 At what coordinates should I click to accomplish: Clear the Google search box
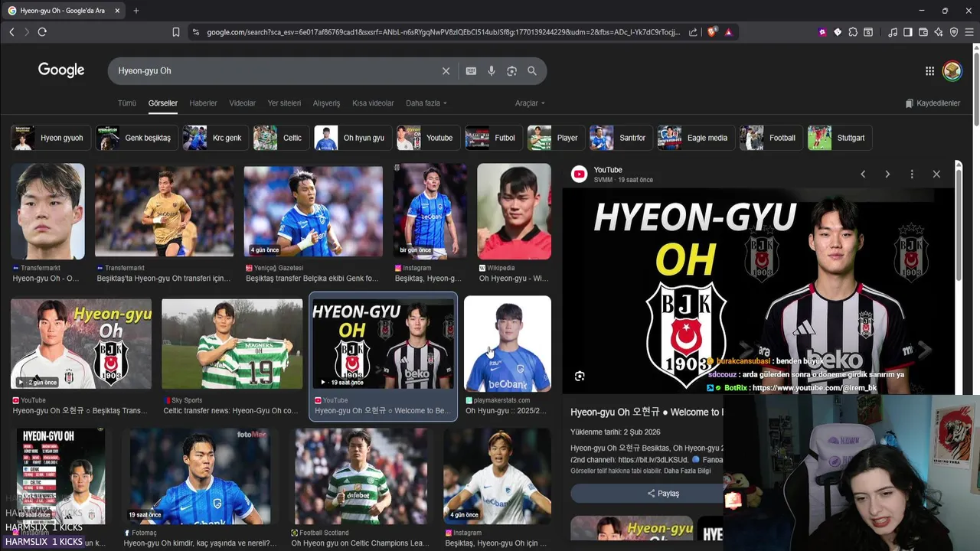point(446,70)
